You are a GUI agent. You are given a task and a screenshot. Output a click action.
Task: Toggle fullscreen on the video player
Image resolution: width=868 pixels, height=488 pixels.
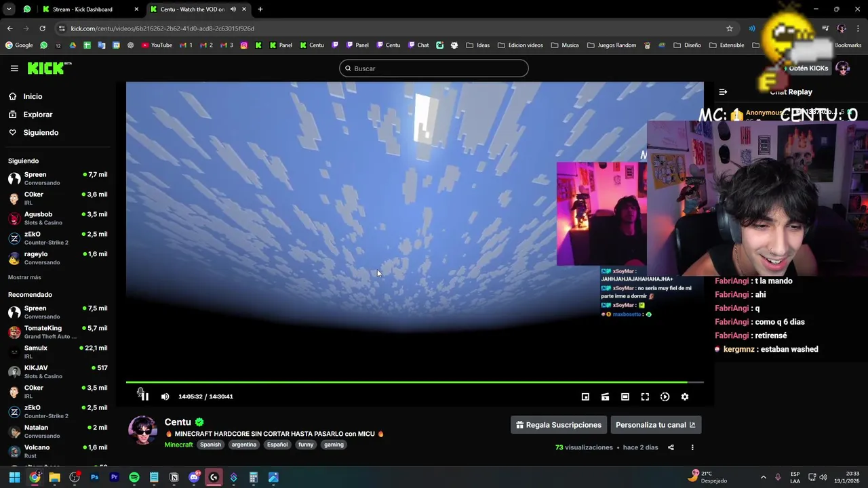[x=645, y=396]
